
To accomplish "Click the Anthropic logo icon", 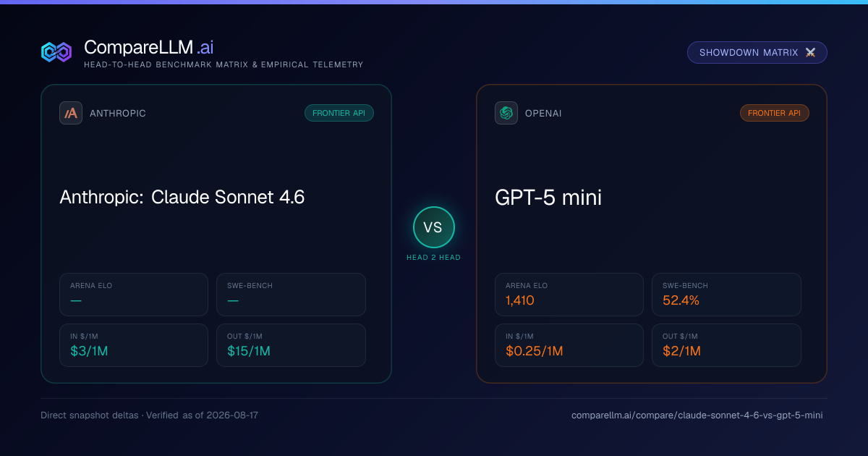I will (x=71, y=113).
